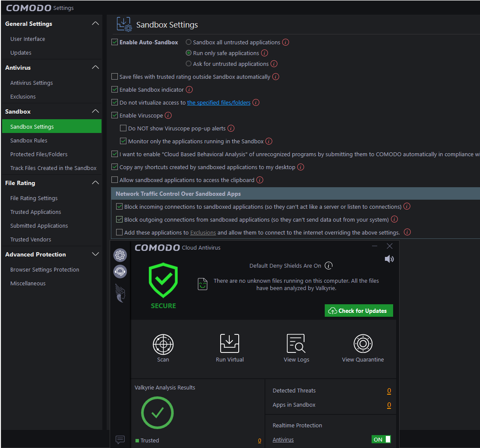
Task: Uncheck Enable Viruscope checkbox
Action: tap(115, 115)
